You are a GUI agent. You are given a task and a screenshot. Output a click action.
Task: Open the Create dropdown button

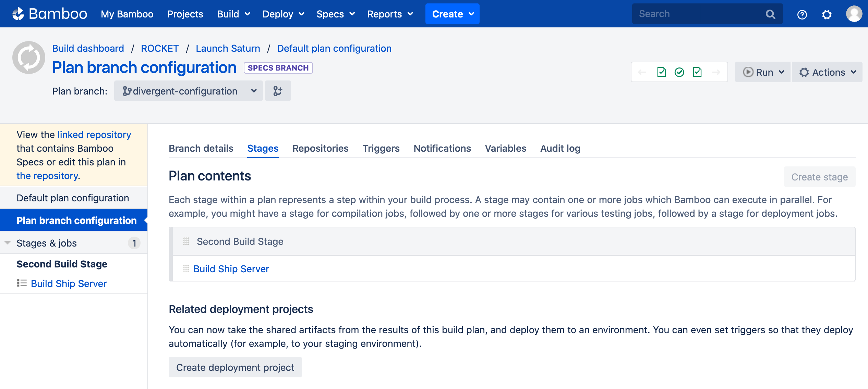click(x=453, y=14)
